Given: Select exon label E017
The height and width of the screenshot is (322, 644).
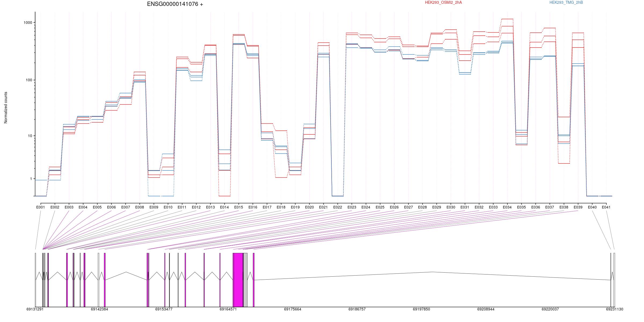Looking at the screenshot, I should pos(267,207).
